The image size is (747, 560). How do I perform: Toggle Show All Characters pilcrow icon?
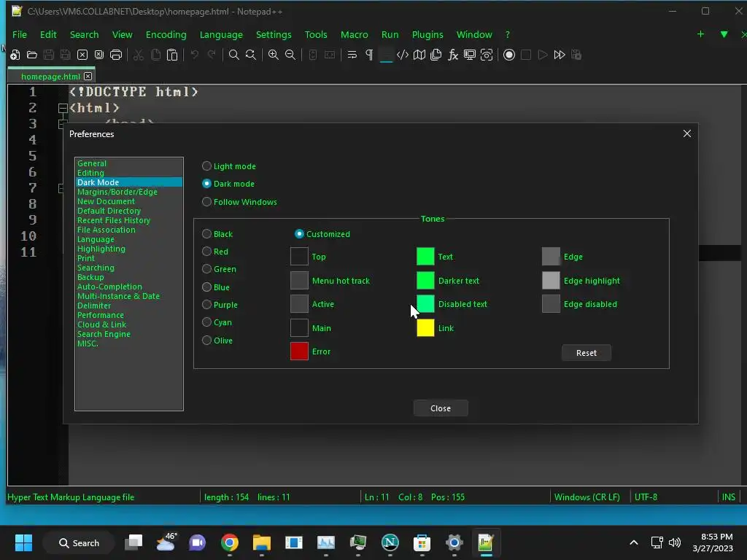click(369, 55)
